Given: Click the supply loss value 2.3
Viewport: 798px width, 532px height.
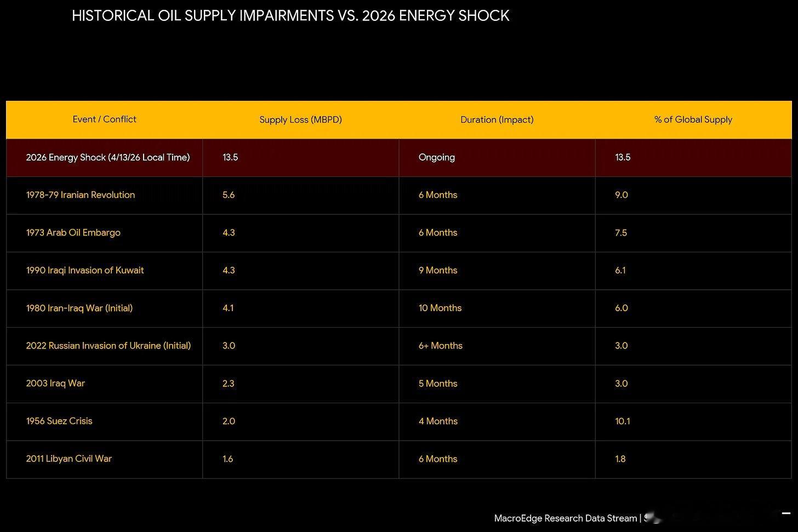Looking at the screenshot, I should [x=229, y=384].
